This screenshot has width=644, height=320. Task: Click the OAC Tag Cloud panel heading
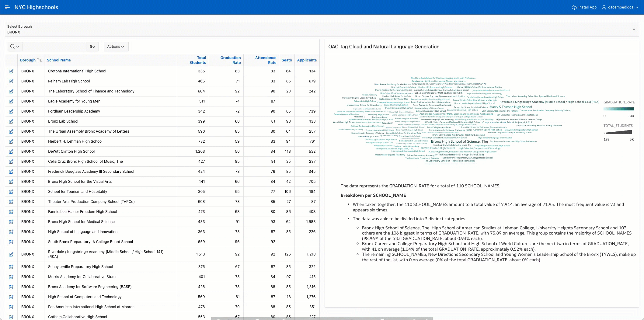[x=384, y=47]
